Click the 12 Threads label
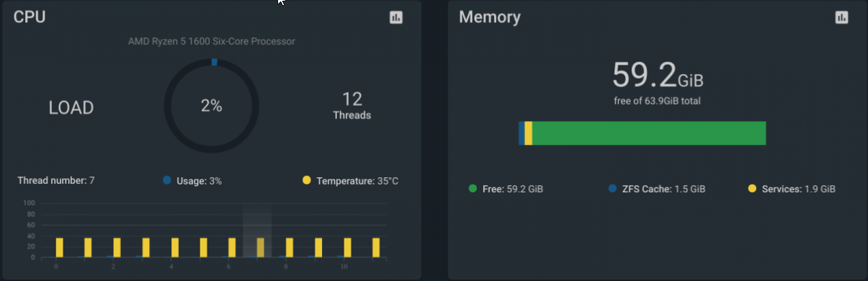Image resolution: width=868 pixels, height=281 pixels. pos(352,105)
